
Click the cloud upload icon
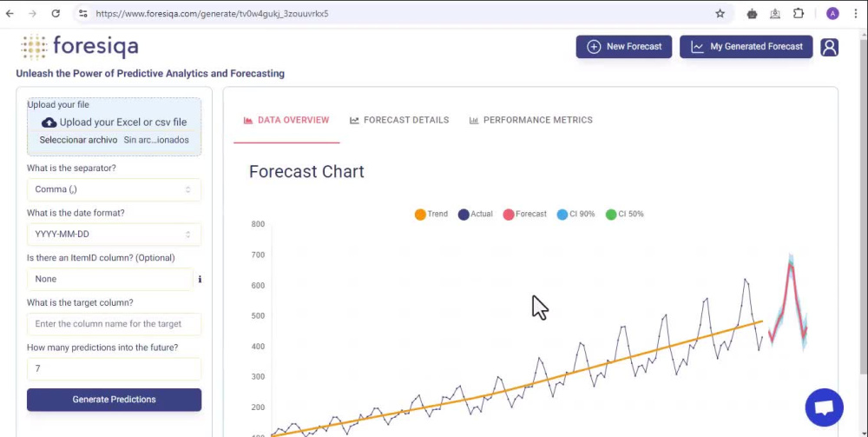49,122
